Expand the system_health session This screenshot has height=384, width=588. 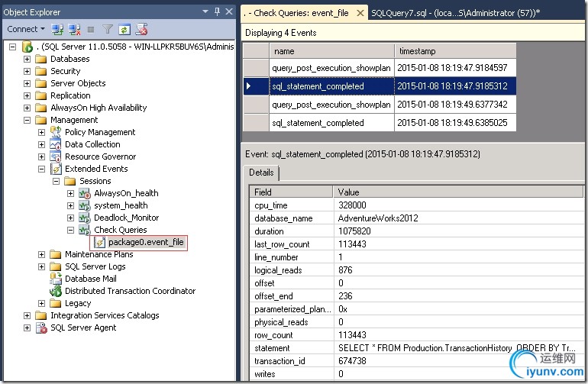tap(70, 205)
